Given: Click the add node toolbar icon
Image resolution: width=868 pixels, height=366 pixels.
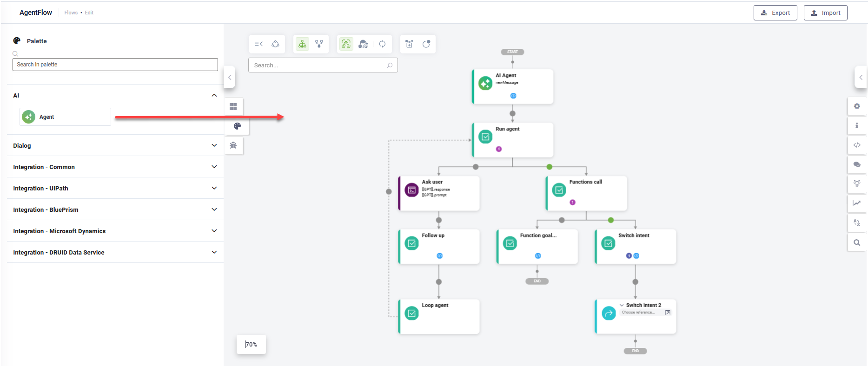Looking at the screenshot, I should click(409, 44).
